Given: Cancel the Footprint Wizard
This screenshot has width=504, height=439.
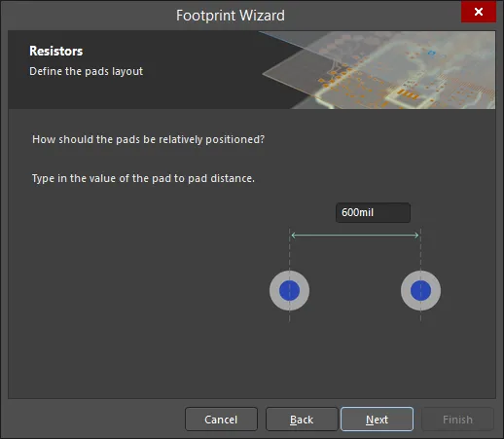Looking at the screenshot, I should point(221,420).
